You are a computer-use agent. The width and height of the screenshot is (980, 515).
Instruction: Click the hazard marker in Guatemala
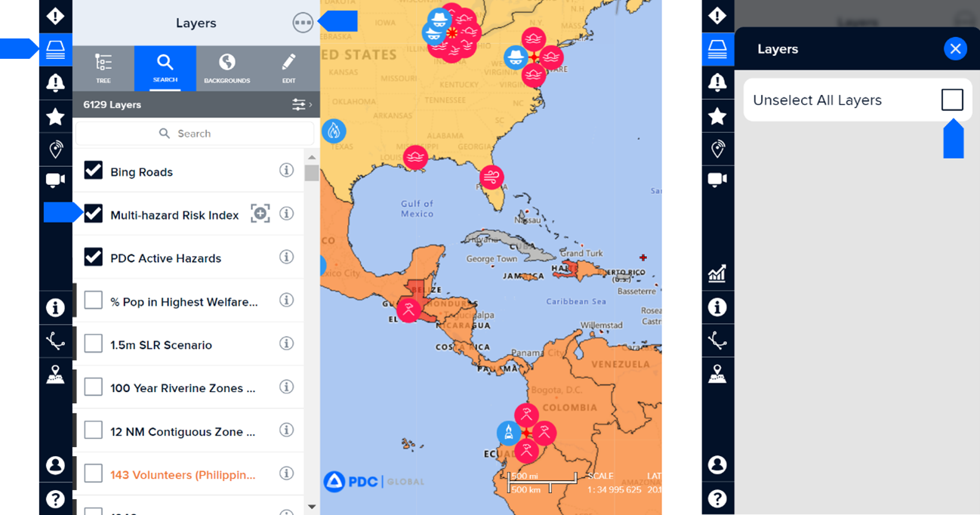(x=408, y=310)
